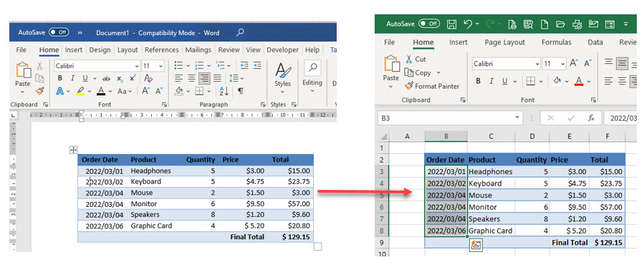This screenshot has height=270, width=644.
Task: Decrease indent in Word paragraph group
Action: pyautogui.click(x=244, y=66)
